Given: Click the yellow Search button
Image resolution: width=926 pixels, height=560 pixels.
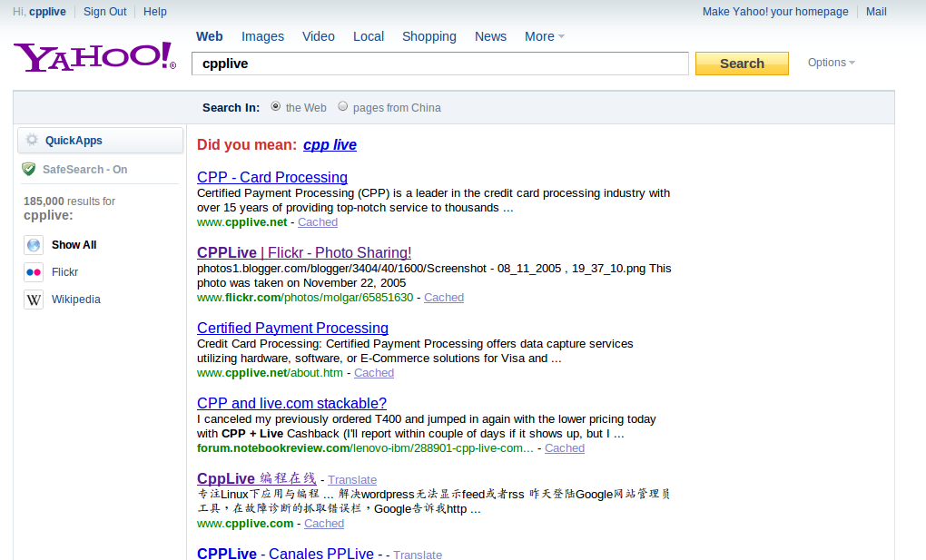Looking at the screenshot, I should pyautogui.click(x=742, y=64).
